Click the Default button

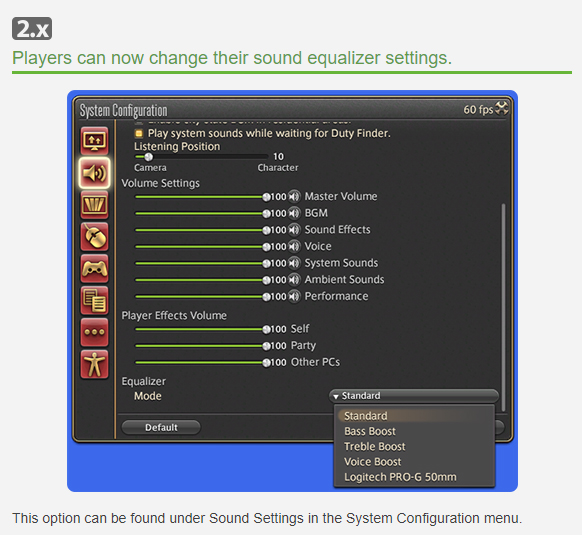tap(161, 427)
